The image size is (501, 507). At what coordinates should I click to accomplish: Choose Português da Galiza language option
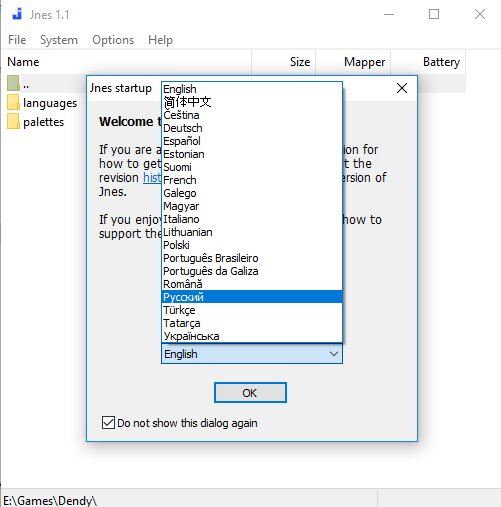coord(252,271)
